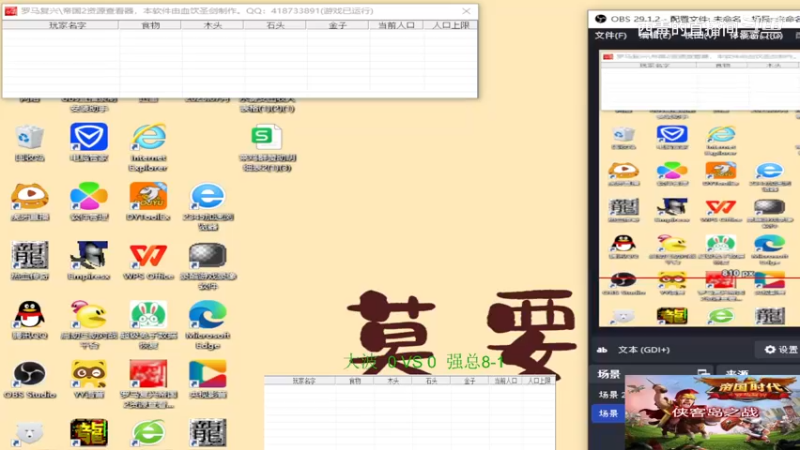Screen dimensions: 800x450
Task: Open the Microsoft Edge desktop shortcut
Action: pyautogui.click(x=208, y=315)
